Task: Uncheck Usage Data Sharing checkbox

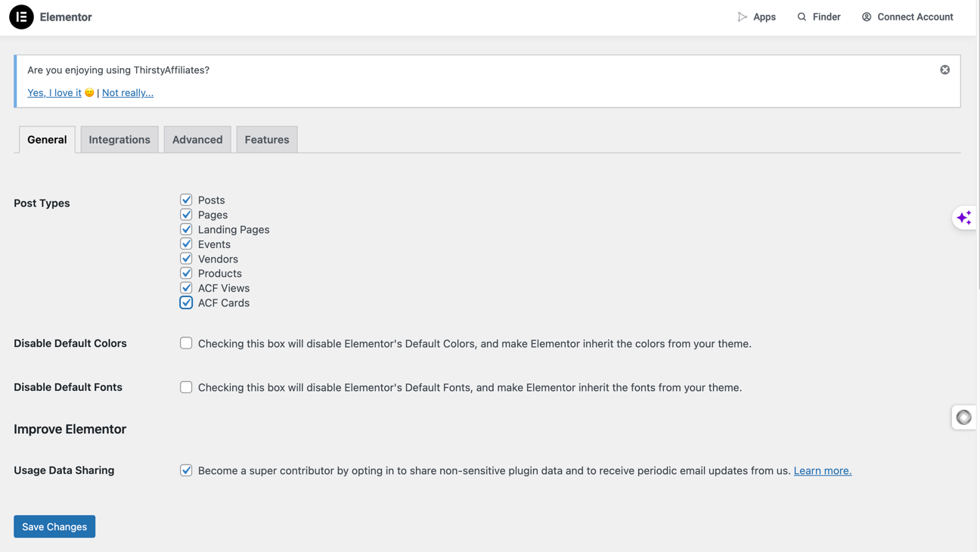Action: pos(186,470)
